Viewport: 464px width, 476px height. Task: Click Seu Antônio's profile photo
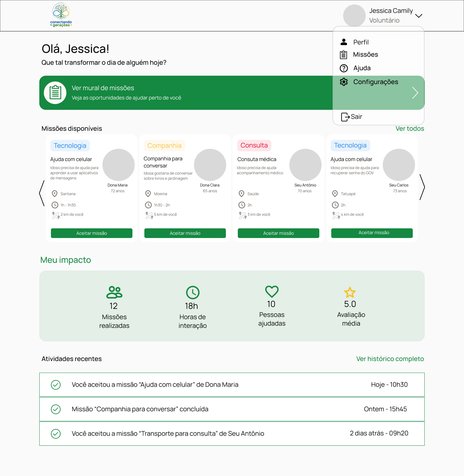click(305, 165)
